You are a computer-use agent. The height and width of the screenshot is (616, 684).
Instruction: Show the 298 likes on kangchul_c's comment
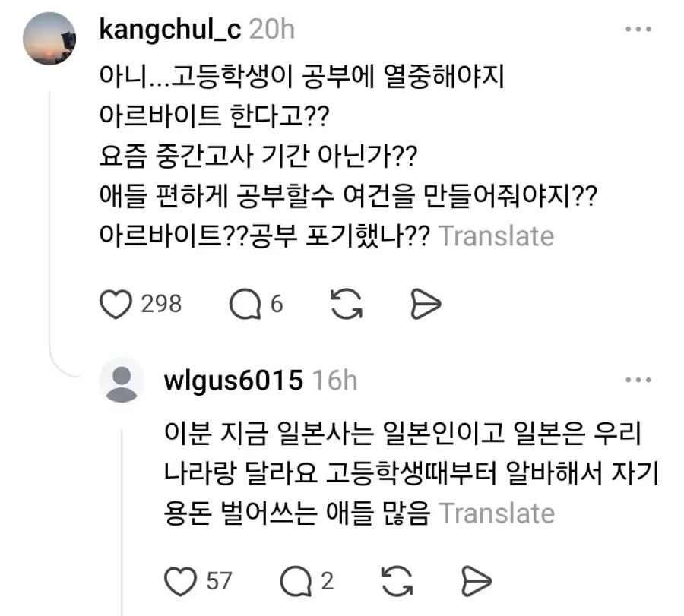(x=162, y=303)
